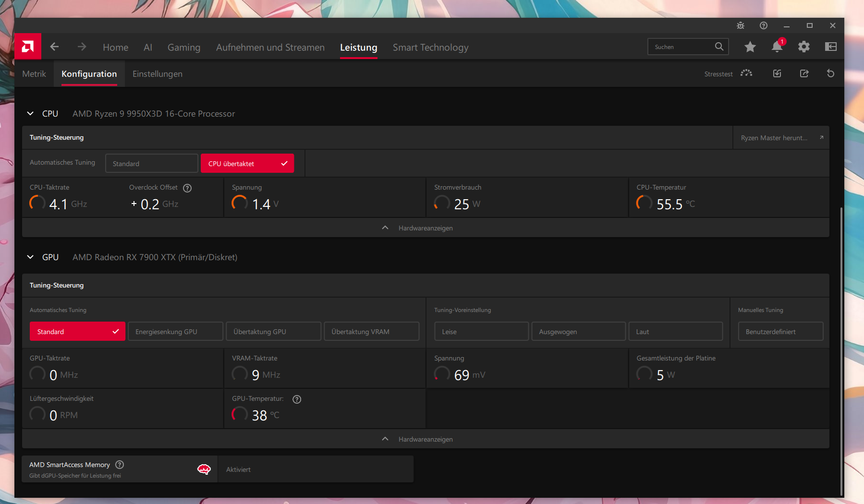Start the Stresstest gauge icon
Viewport: 864px width, 504px height.
pyautogui.click(x=746, y=73)
